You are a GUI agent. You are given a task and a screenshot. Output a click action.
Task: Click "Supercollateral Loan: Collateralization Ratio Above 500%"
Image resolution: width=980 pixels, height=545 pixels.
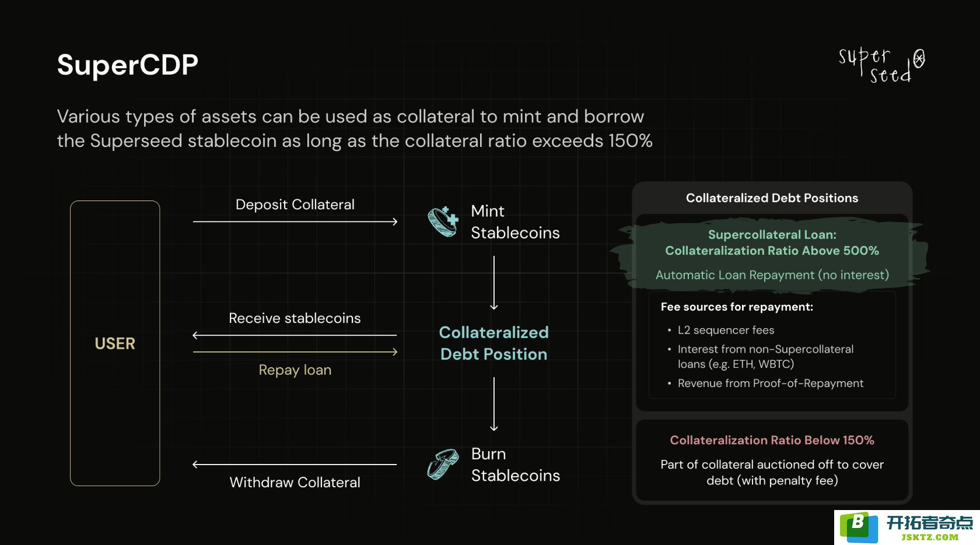[x=772, y=242]
